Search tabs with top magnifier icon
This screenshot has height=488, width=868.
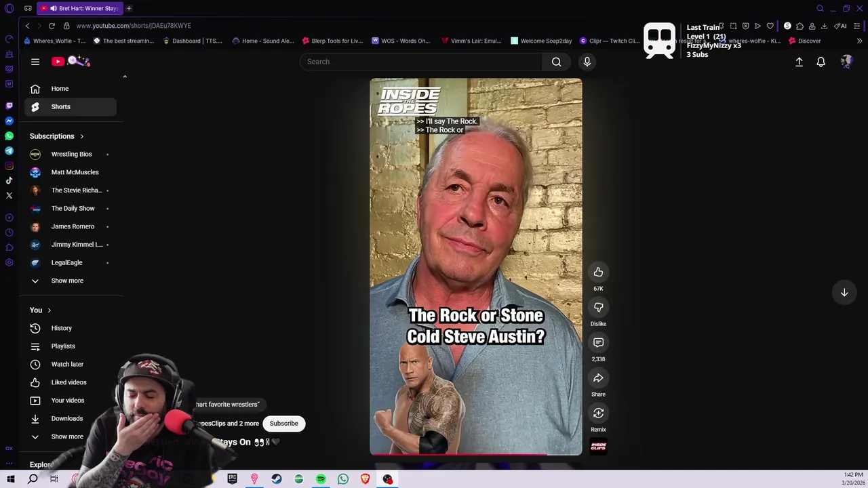pos(820,8)
